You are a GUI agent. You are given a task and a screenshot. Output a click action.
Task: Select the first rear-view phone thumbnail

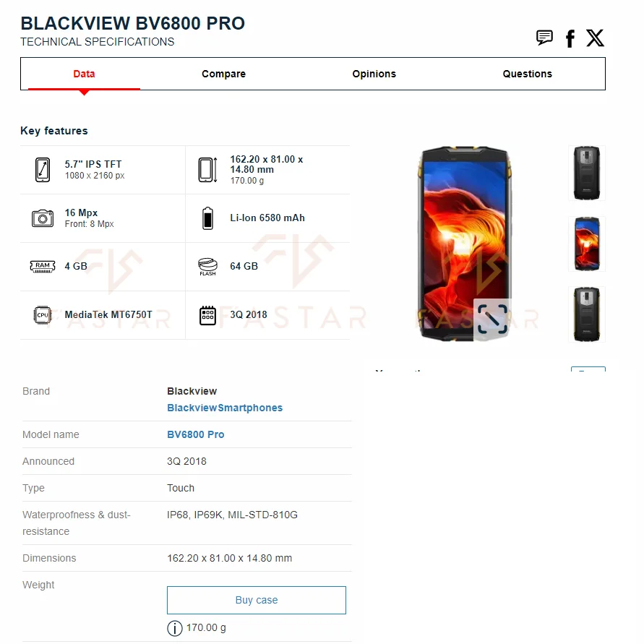586,173
